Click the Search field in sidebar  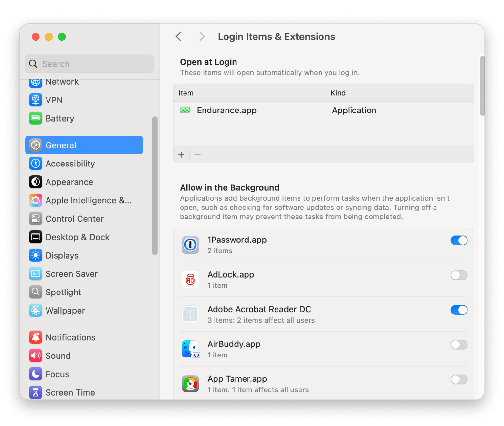[89, 64]
